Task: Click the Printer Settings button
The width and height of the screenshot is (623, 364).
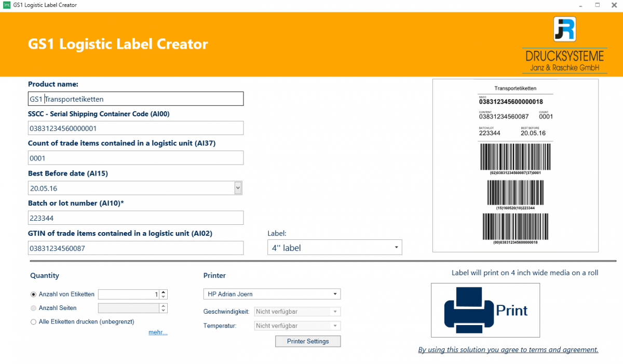Action: pyautogui.click(x=308, y=341)
